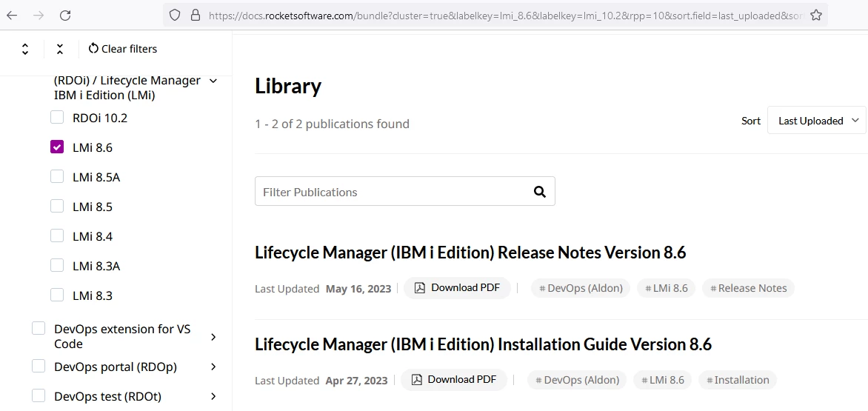The image size is (868, 411).
Task: Check the LMi 8.3A checkbox
Action: point(57,266)
